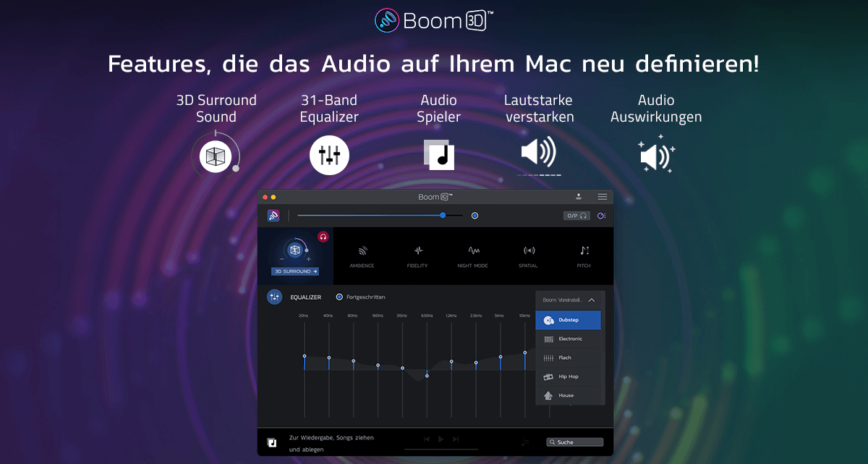This screenshot has height=464, width=868.
Task: Skip to next track
Action: (x=456, y=439)
